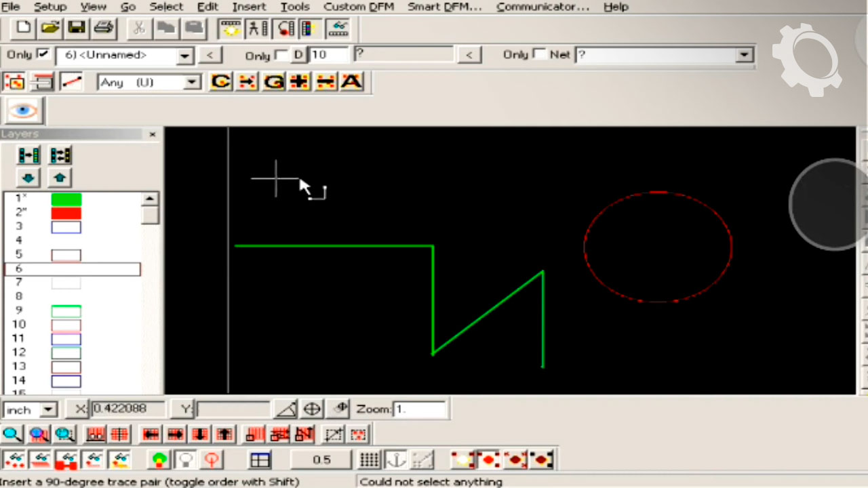Click the green color swatch of layer 1

point(66,199)
